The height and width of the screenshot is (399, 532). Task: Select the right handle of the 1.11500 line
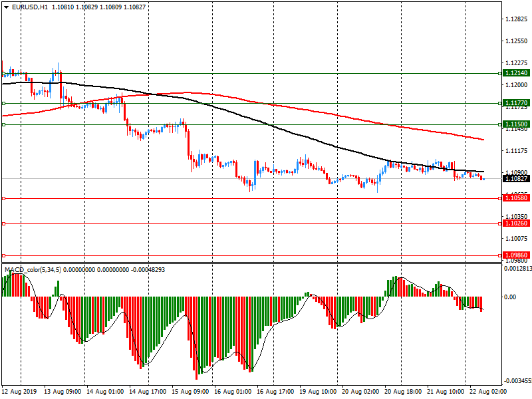coord(500,125)
